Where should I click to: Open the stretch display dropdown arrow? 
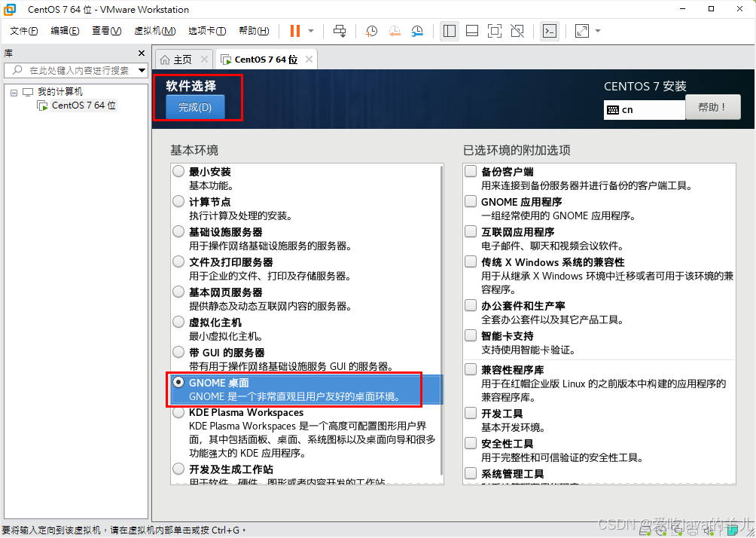(x=598, y=31)
